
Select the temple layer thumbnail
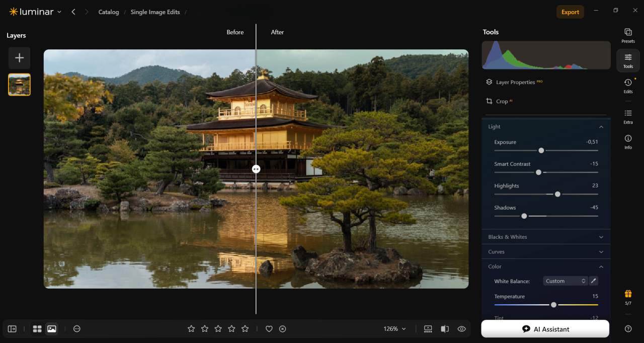pos(19,85)
